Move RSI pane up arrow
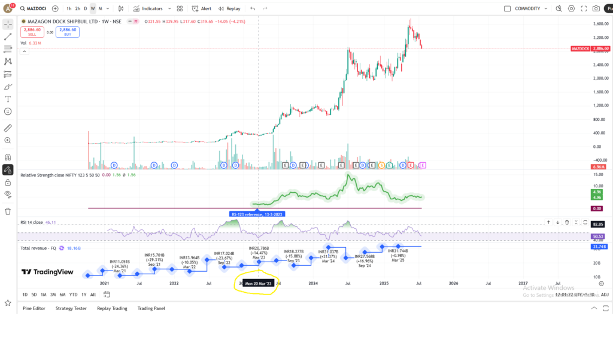613x364 pixels. tap(548, 222)
